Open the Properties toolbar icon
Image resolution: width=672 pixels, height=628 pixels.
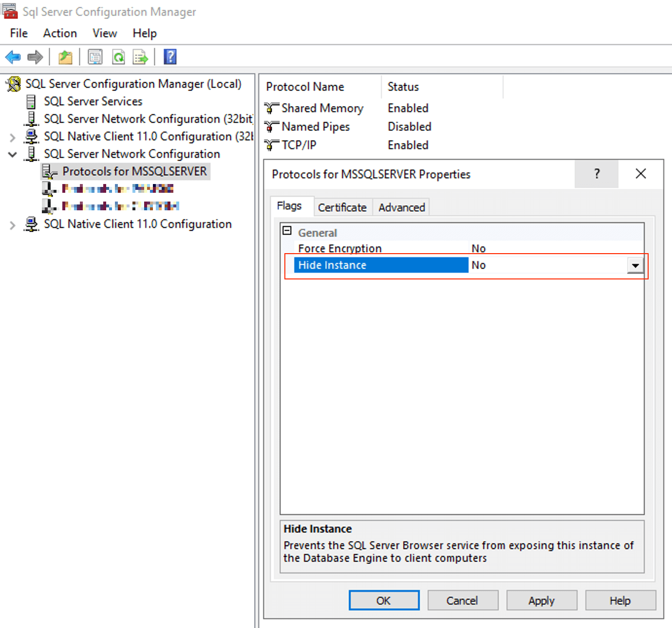(x=95, y=57)
